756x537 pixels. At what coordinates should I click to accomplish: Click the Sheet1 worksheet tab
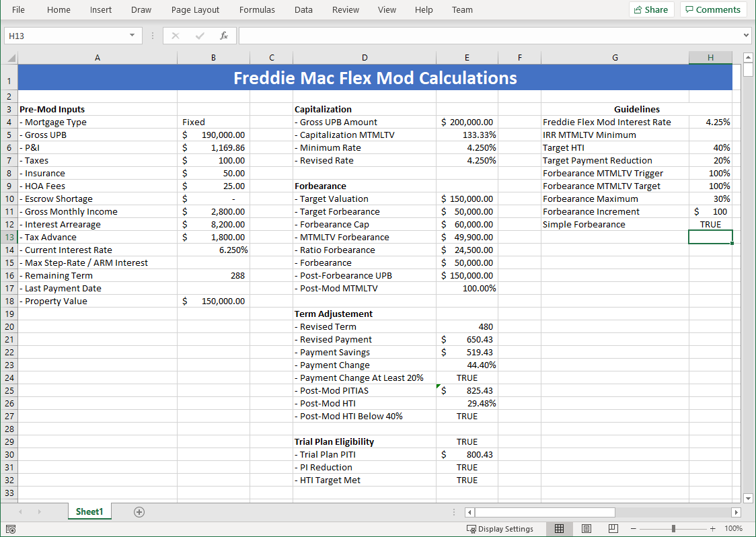tap(89, 512)
